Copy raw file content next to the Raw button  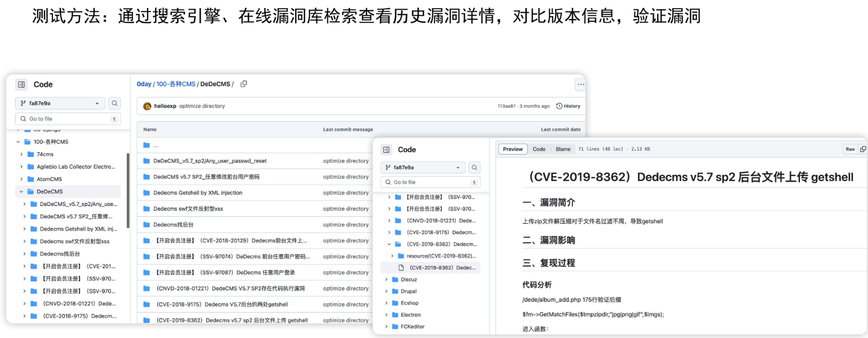pos(863,149)
